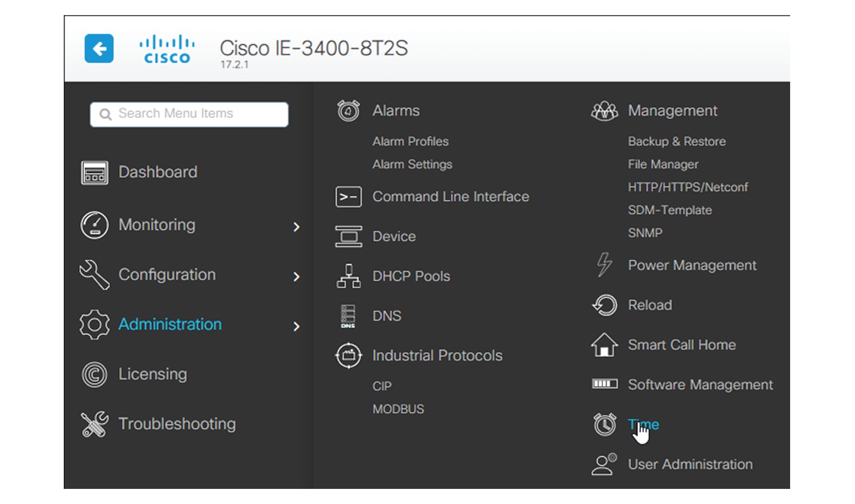Viewport: 855px width, 504px height.
Task: Select the Command Line Interface terminal icon
Action: 348,197
